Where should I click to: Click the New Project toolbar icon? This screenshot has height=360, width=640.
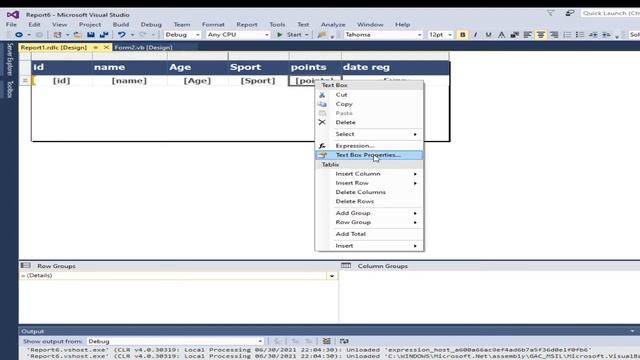pyautogui.click(x=58, y=35)
